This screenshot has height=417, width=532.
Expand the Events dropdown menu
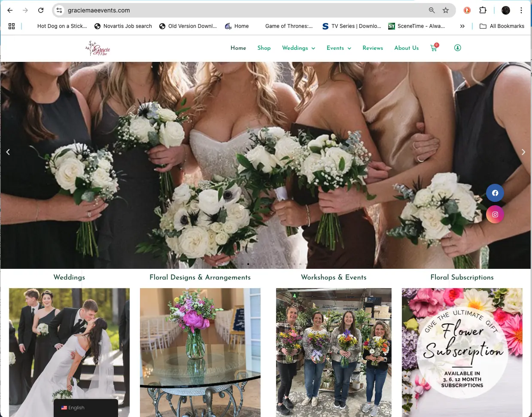339,48
